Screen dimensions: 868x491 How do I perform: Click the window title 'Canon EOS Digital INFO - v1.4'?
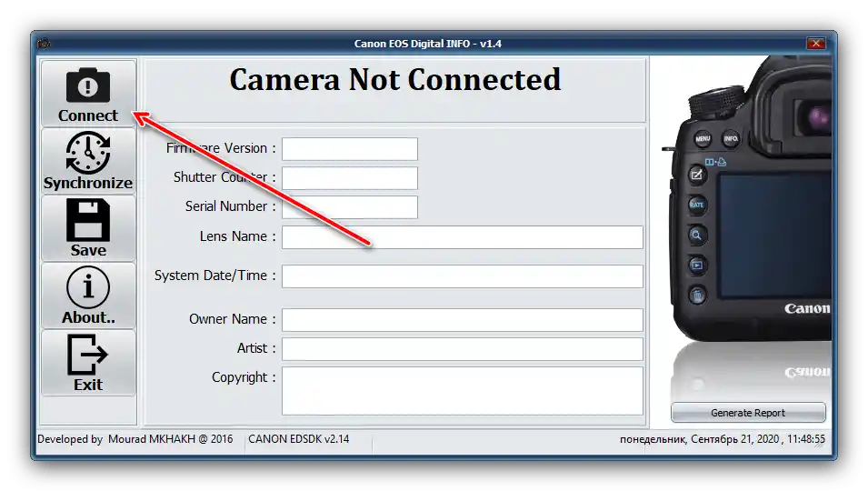pos(428,43)
